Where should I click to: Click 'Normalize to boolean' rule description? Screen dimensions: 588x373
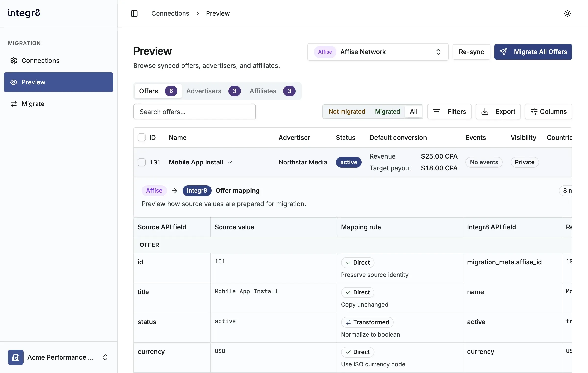coord(370,335)
